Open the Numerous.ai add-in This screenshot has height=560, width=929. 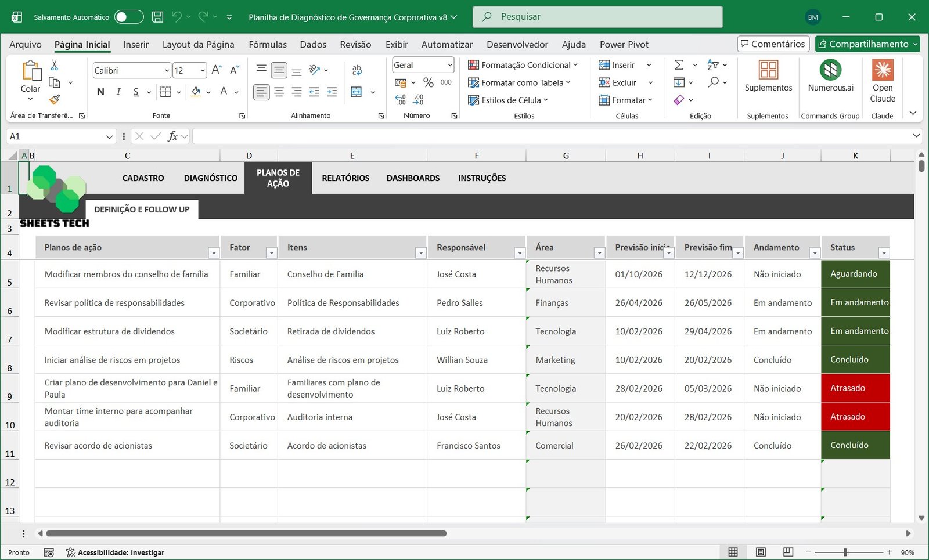tap(830, 76)
